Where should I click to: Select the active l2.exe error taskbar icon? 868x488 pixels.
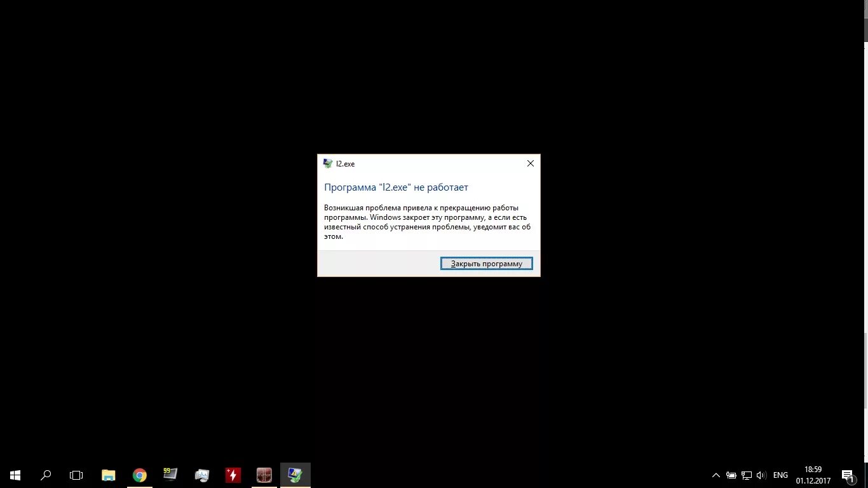[x=295, y=475]
